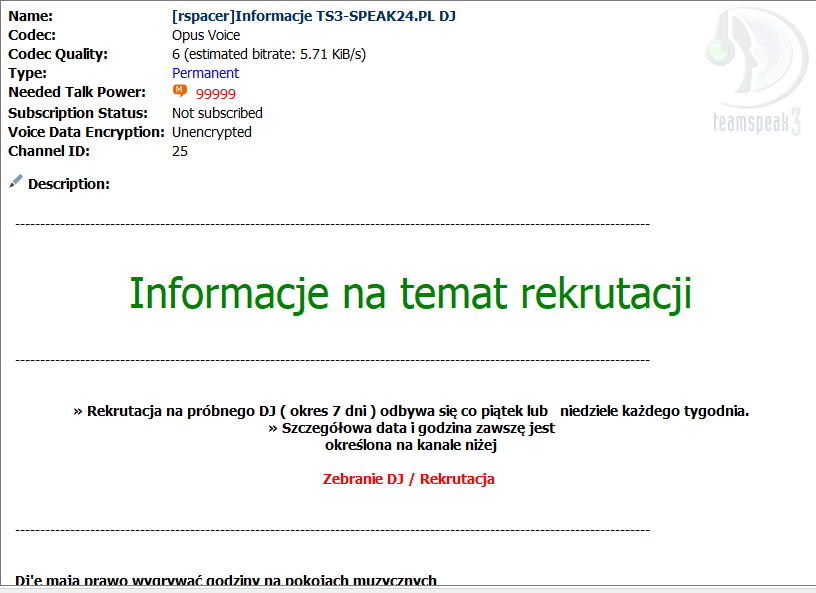Select the channel name Informacje TS3-SPEAK24.PL DJ

point(314,16)
